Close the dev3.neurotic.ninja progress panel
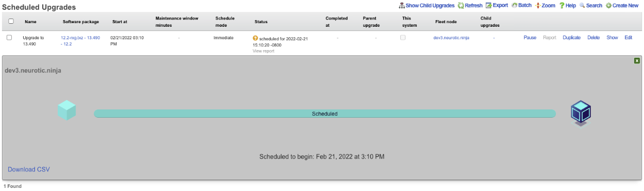Image resolution: width=644 pixels, height=191 pixels. tap(637, 61)
